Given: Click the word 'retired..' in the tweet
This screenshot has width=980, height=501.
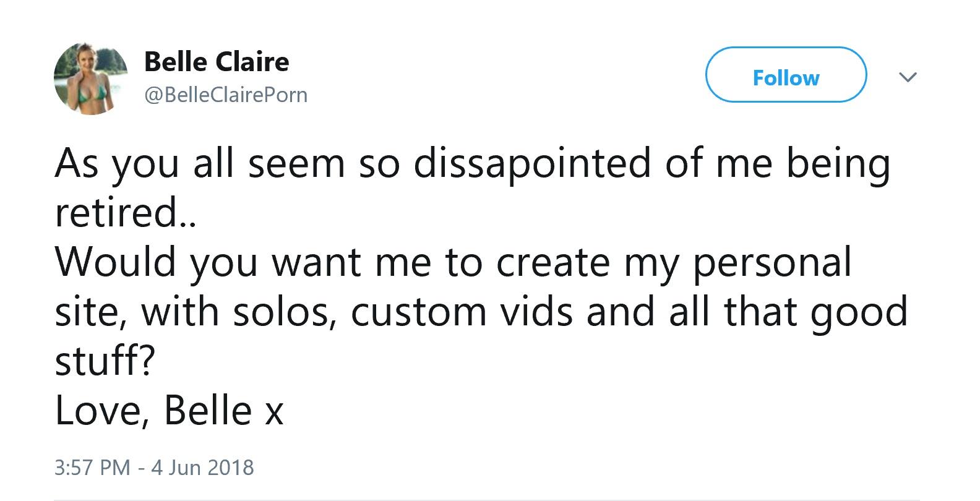Looking at the screenshot, I should pos(125,213).
